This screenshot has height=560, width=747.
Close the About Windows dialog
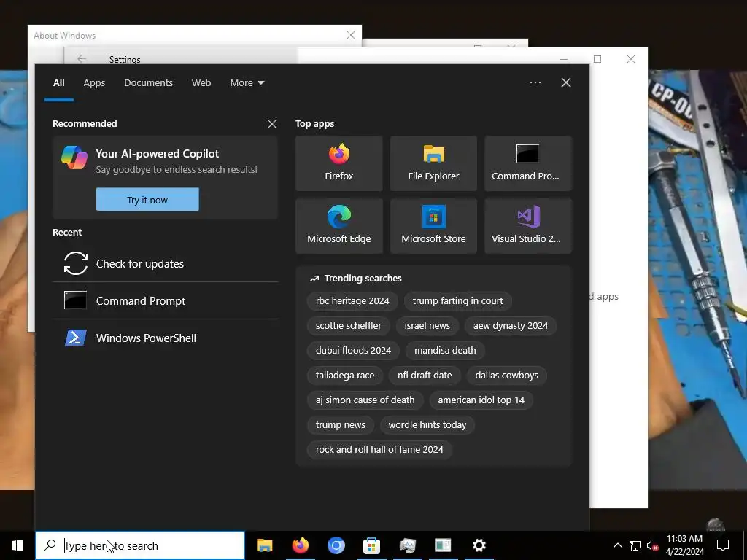coord(351,35)
